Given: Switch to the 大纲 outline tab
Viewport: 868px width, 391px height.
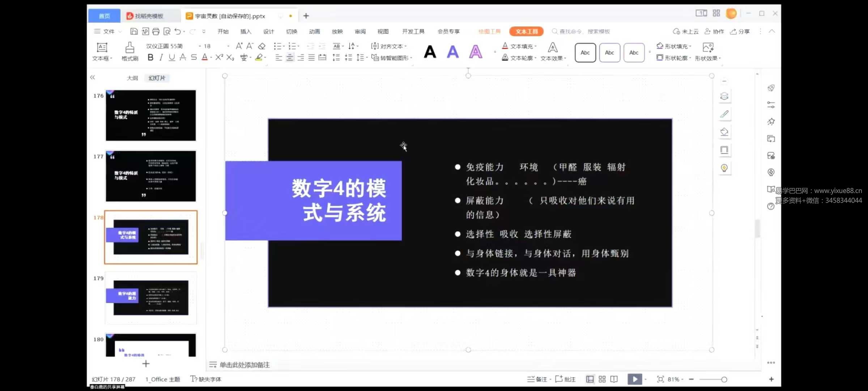Looking at the screenshot, I should 132,78.
